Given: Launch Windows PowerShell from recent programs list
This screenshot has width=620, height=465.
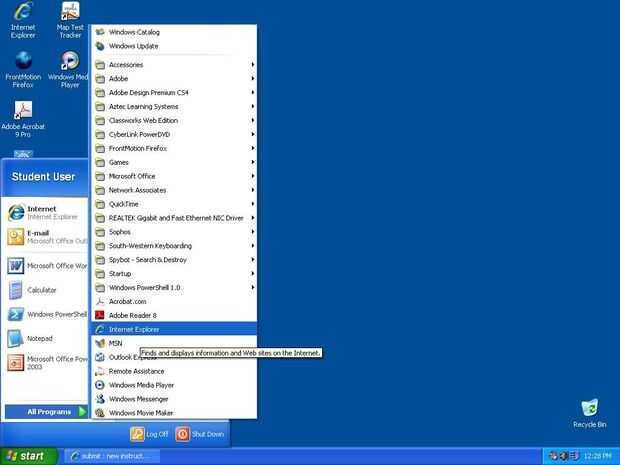Looking at the screenshot, I should click(16, 314).
